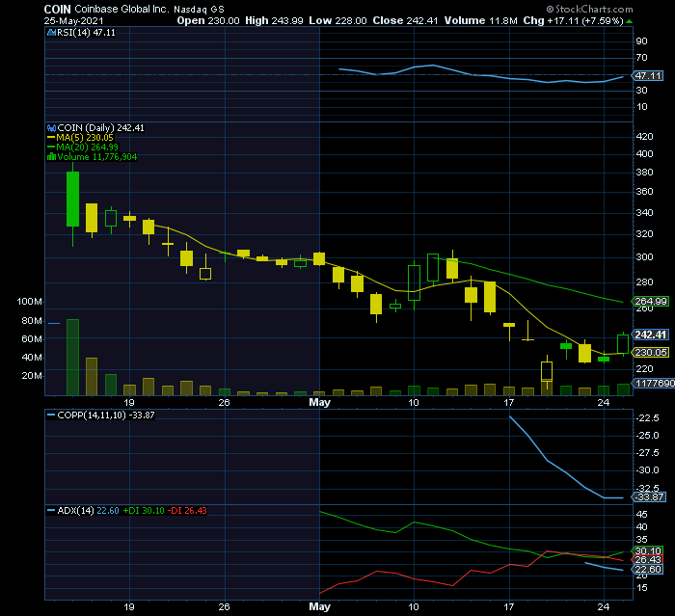Click the 26 date label under price chart
This screenshot has height=616, width=675.
coord(225,403)
